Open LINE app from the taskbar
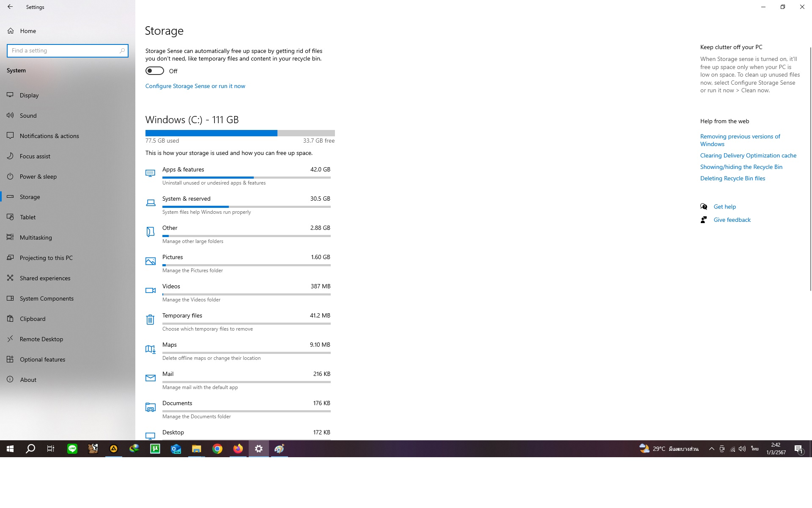This screenshot has height=508, width=812. (72, 449)
